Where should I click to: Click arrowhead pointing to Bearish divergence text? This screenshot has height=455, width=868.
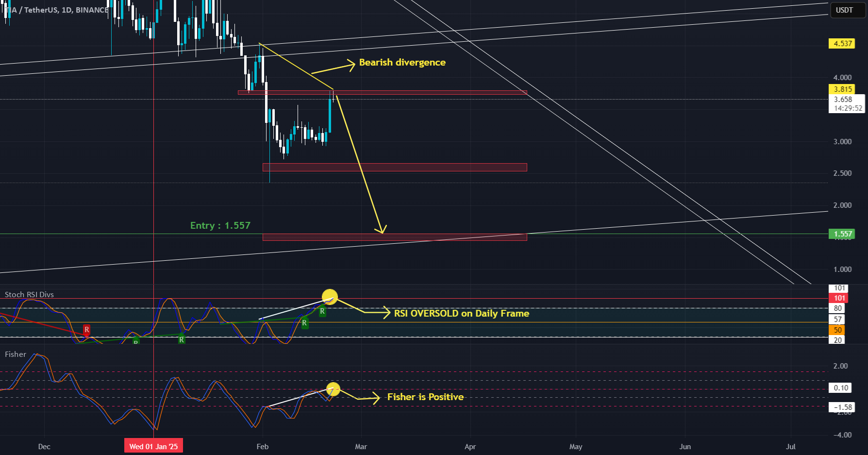click(351, 65)
